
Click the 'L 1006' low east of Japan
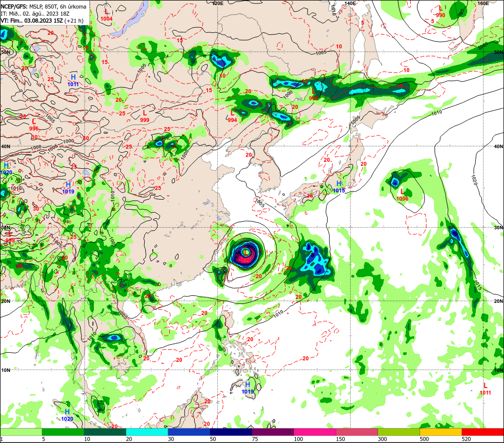pos(402,195)
